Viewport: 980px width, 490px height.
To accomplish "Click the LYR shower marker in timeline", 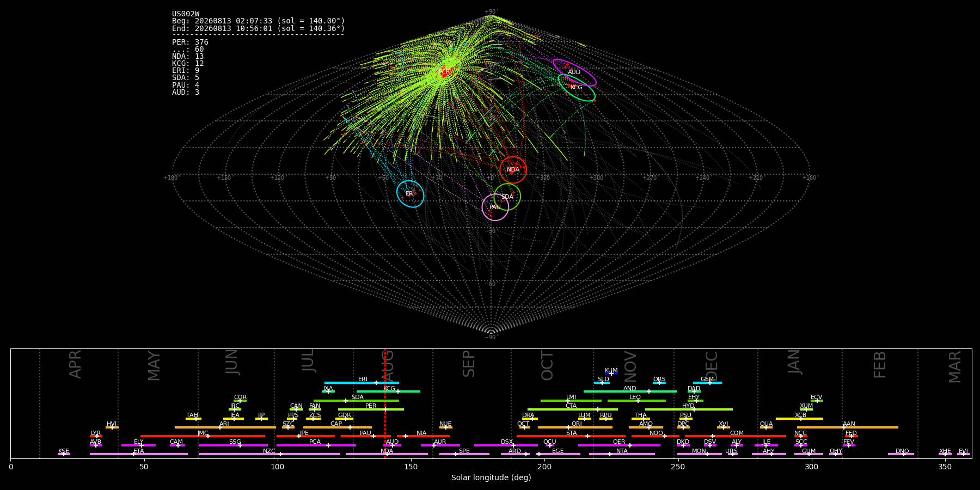I will (x=96, y=436).
